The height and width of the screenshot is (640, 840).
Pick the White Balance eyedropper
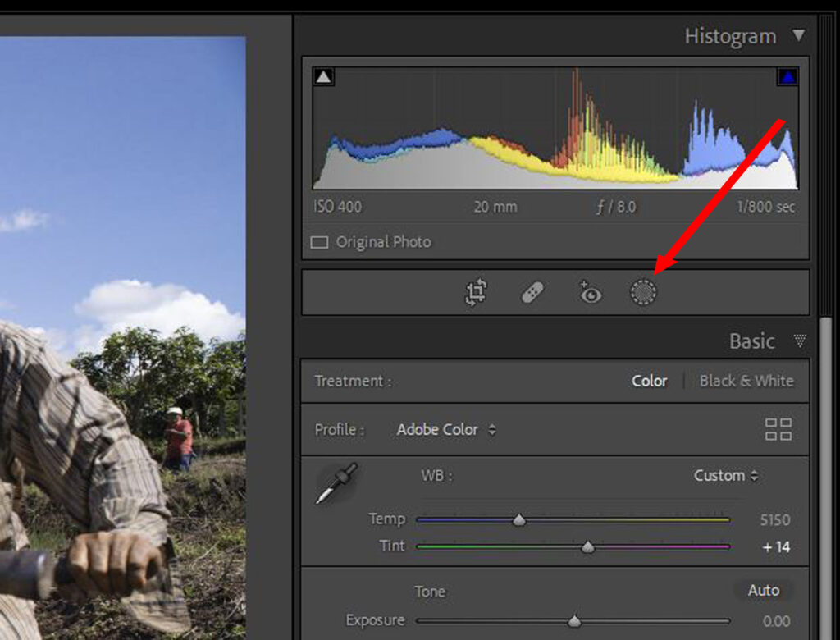point(336,483)
